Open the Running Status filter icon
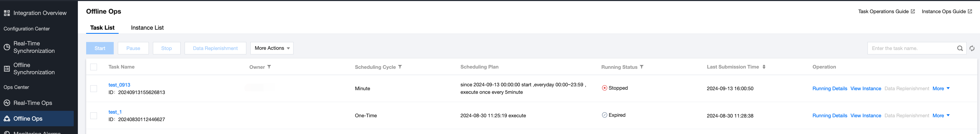This screenshot has width=980, height=134. 641,67
